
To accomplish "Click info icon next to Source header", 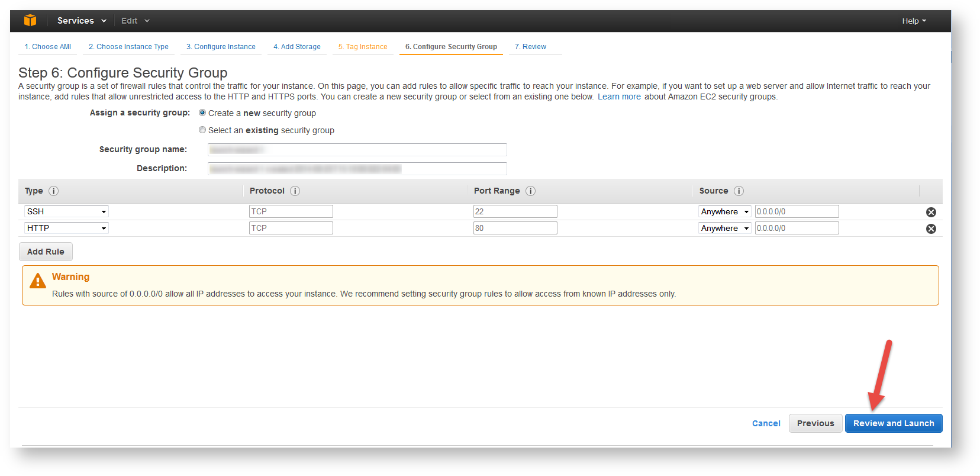I will tap(739, 191).
